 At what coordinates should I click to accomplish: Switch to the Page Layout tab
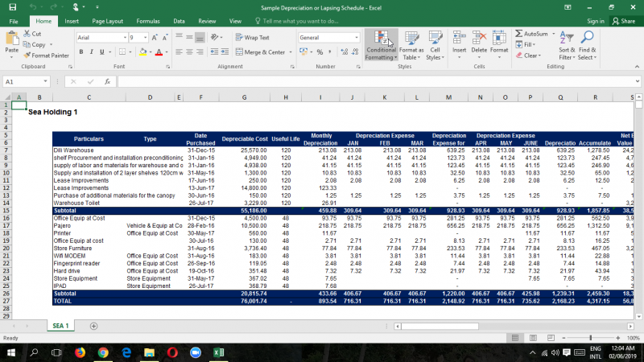pyautogui.click(x=108, y=21)
